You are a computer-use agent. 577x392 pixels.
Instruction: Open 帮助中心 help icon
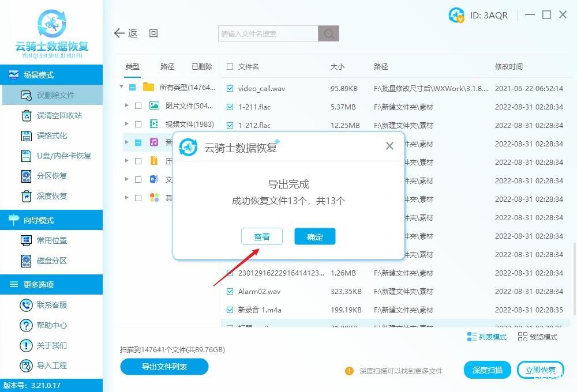pyautogui.click(x=26, y=326)
